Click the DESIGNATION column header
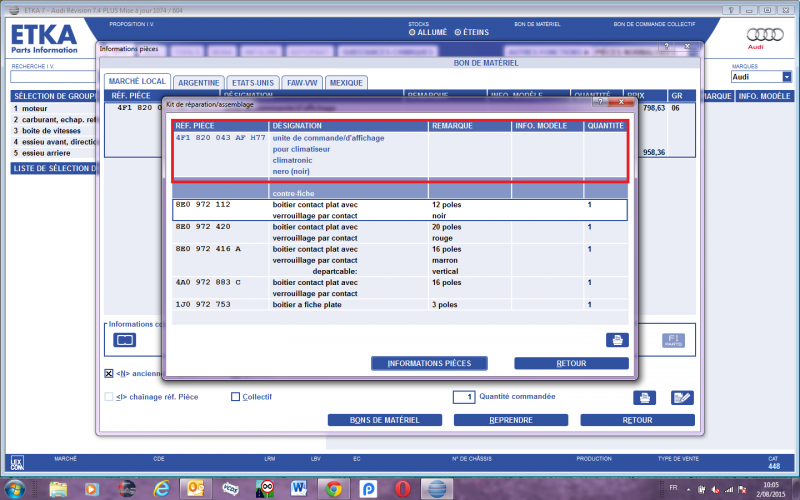 (x=348, y=126)
